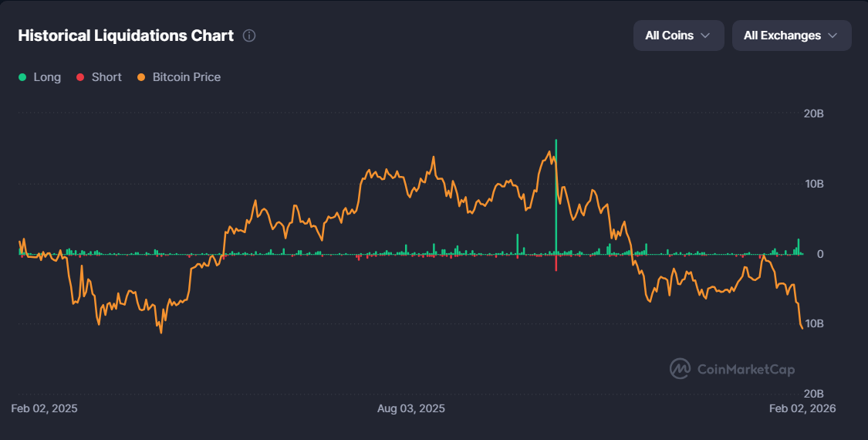This screenshot has width=868, height=440.
Task: Click the orange Bitcoin Price legend dot
Action: [141, 77]
